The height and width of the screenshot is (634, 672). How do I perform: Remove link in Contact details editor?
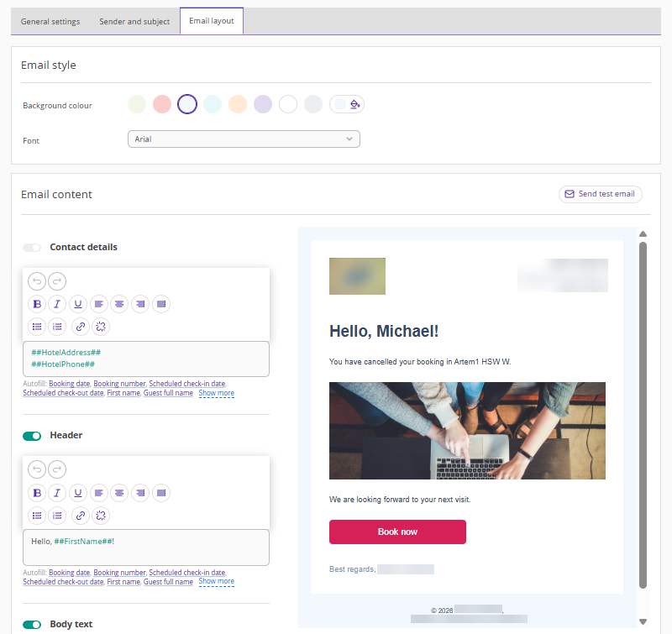(101, 327)
